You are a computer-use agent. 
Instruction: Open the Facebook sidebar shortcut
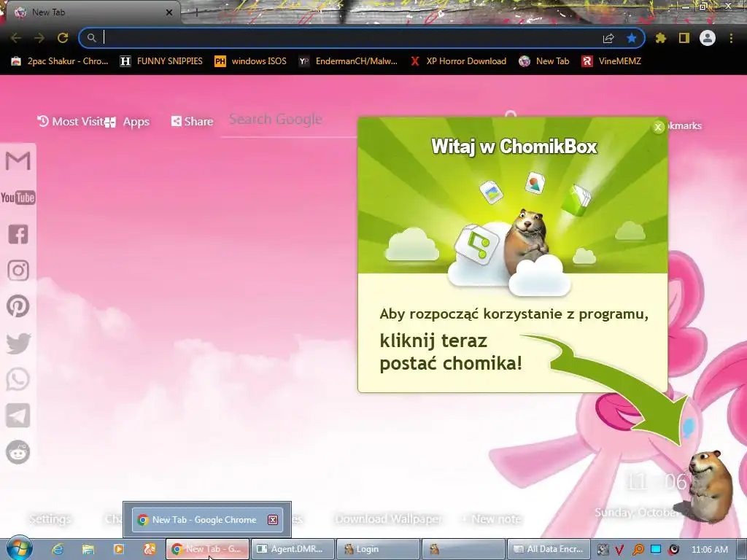pyautogui.click(x=18, y=234)
